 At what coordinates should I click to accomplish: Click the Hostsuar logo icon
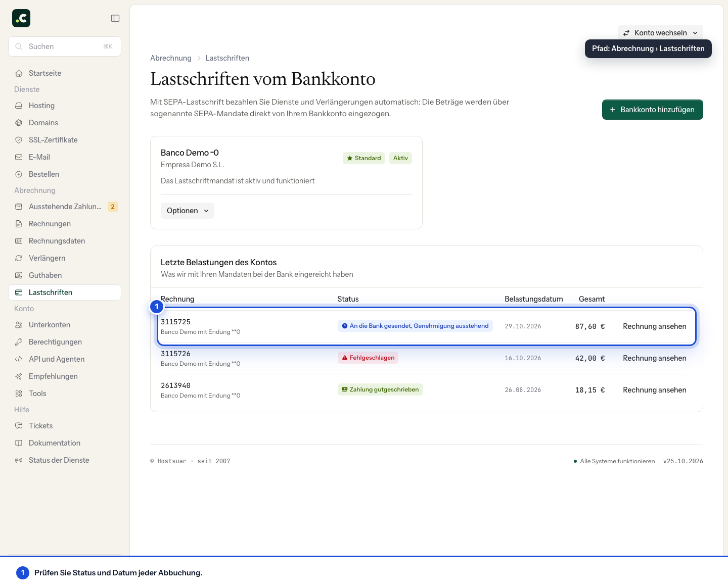[x=21, y=18]
